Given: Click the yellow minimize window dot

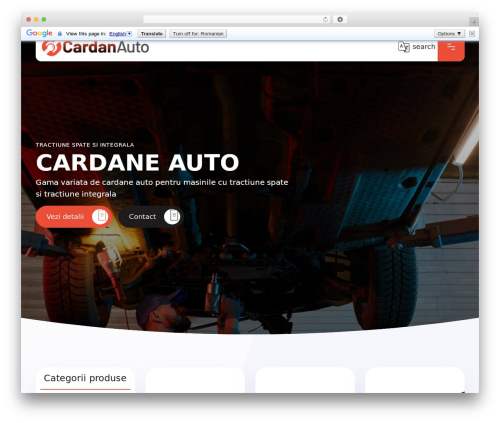Looking at the screenshot, I should coord(36,20).
